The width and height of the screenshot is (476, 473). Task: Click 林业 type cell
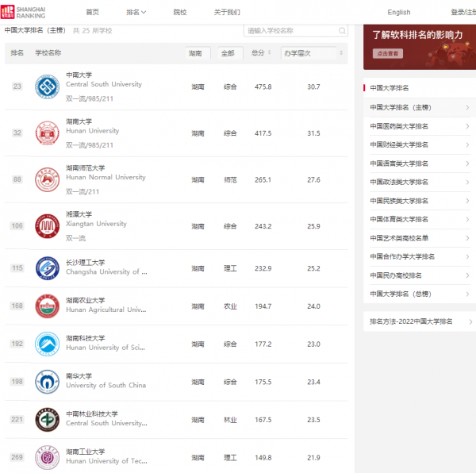coord(230,420)
